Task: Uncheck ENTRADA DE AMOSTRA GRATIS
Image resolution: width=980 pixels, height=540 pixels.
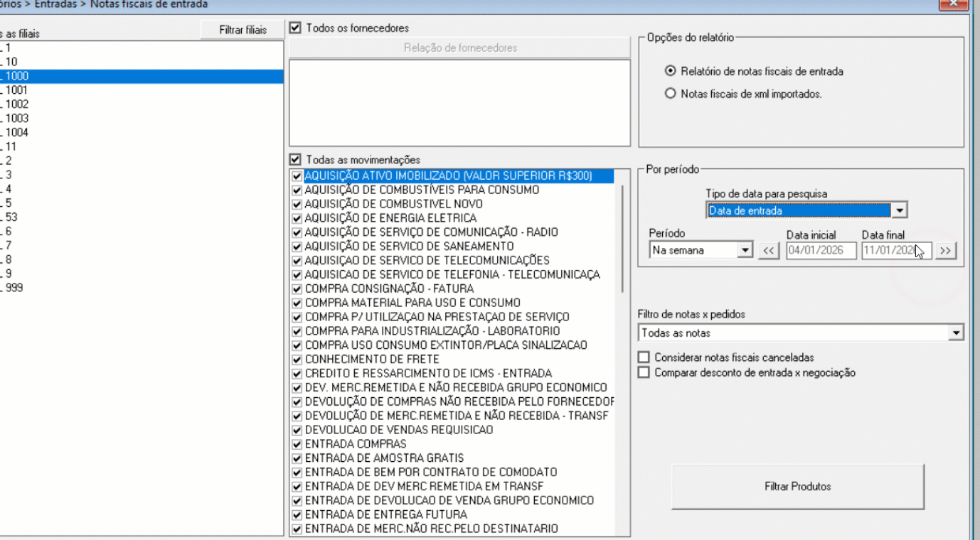Action: (x=297, y=458)
